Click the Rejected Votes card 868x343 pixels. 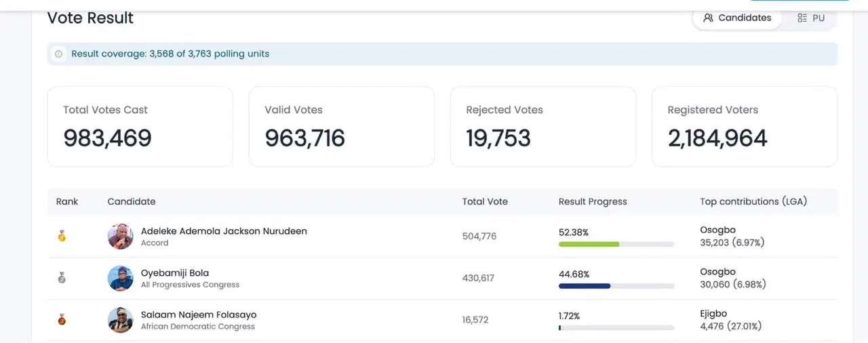543,127
